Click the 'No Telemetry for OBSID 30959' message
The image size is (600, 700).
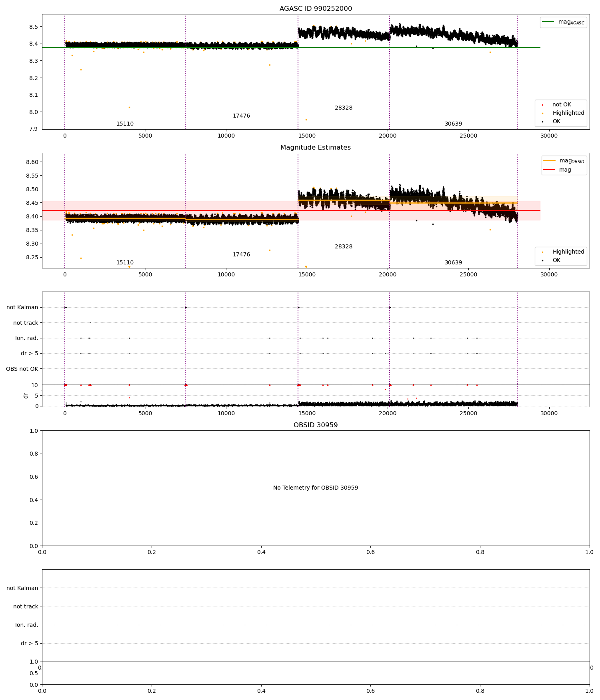pyautogui.click(x=316, y=488)
